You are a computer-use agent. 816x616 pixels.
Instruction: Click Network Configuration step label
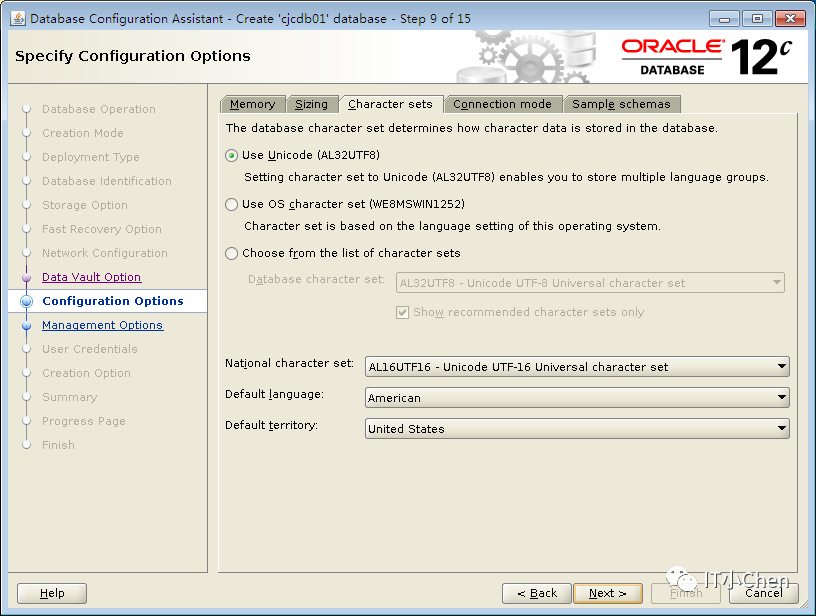(x=105, y=253)
